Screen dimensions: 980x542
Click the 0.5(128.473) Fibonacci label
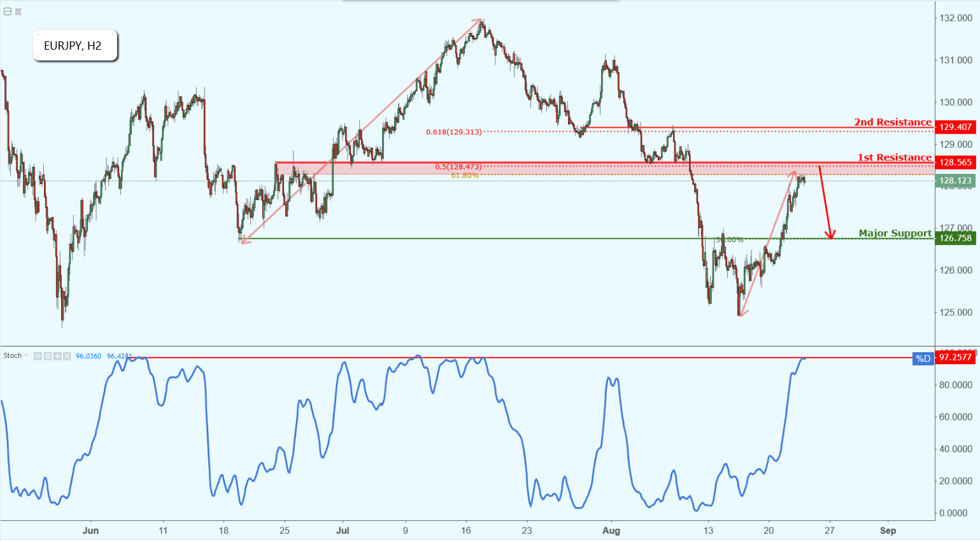458,167
